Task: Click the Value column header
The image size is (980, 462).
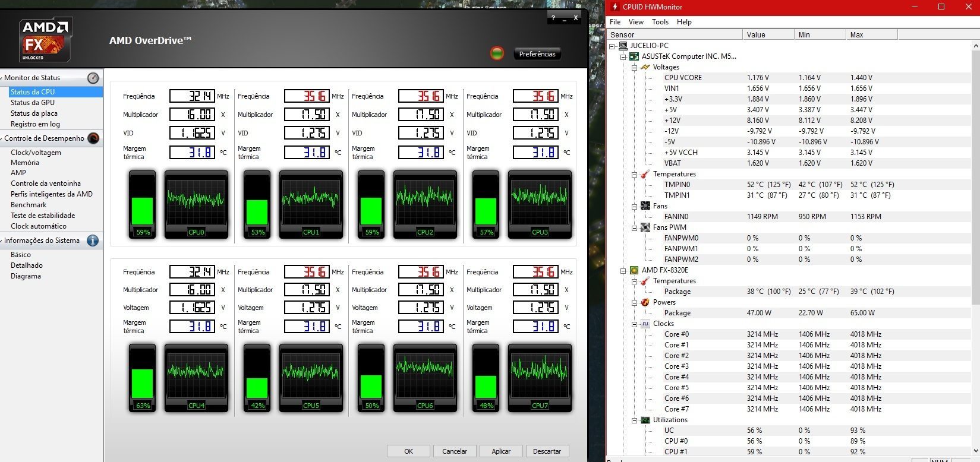Action: (x=768, y=34)
